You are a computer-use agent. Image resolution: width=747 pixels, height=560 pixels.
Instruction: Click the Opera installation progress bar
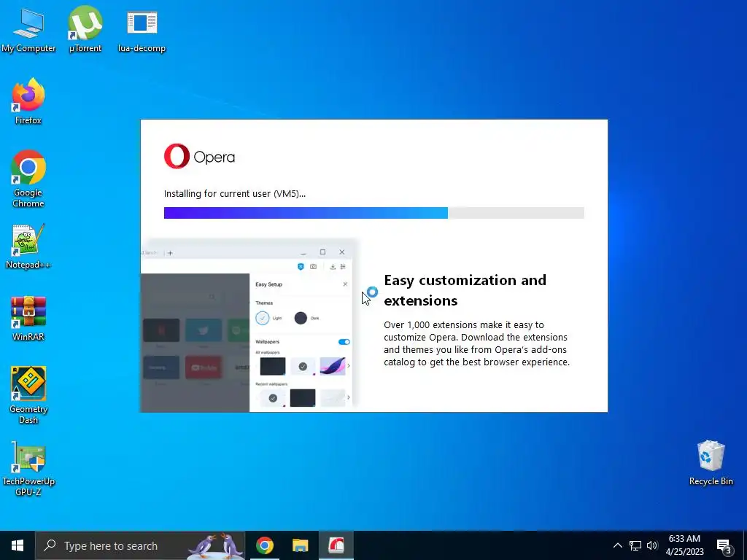tap(374, 213)
